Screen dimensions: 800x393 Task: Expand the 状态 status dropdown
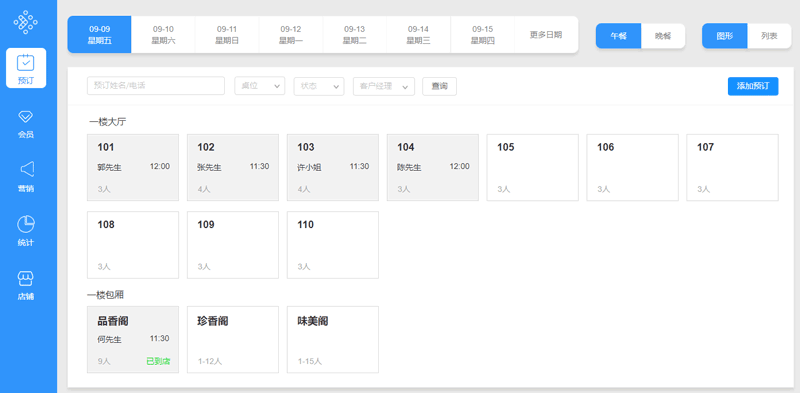pyautogui.click(x=319, y=86)
